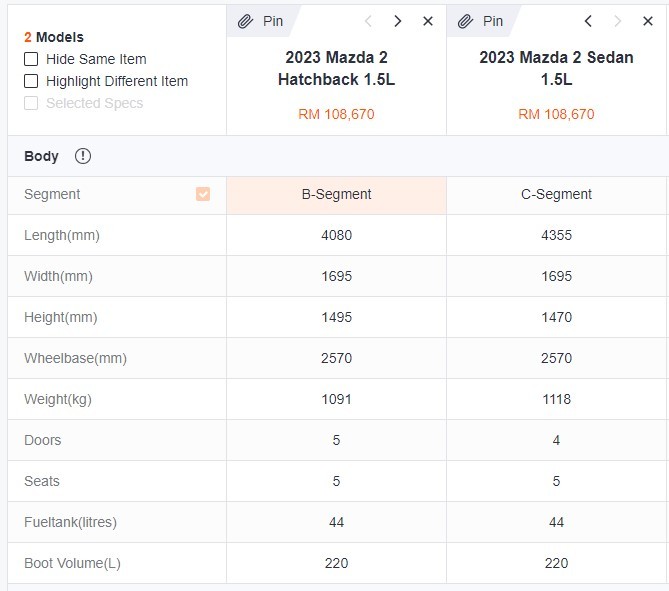This screenshot has width=669, height=591.
Task: Enable Highlight Different Item checkbox
Action: coord(31,81)
